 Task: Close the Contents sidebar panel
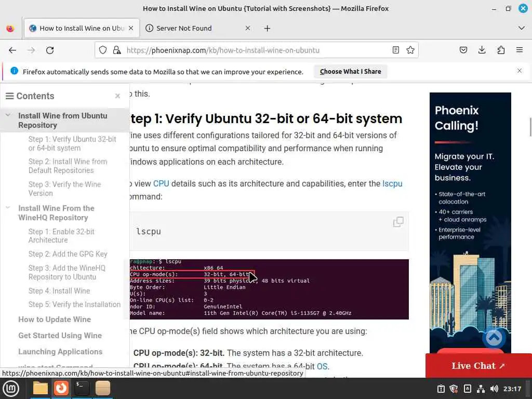[118, 96]
